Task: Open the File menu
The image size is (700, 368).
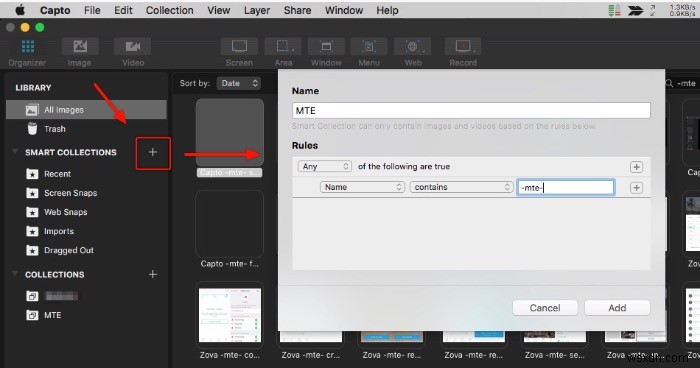Action: click(x=92, y=10)
